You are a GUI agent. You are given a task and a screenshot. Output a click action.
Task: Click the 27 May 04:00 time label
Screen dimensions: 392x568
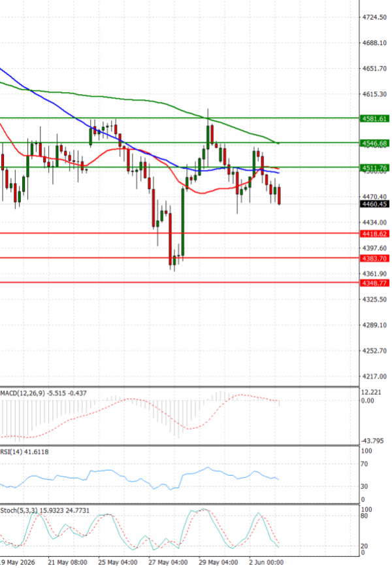[168, 562]
